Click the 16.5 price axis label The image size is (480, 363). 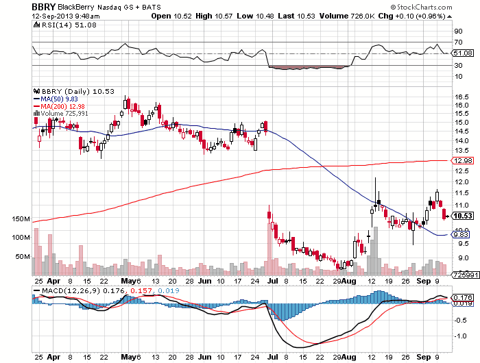(462, 97)
